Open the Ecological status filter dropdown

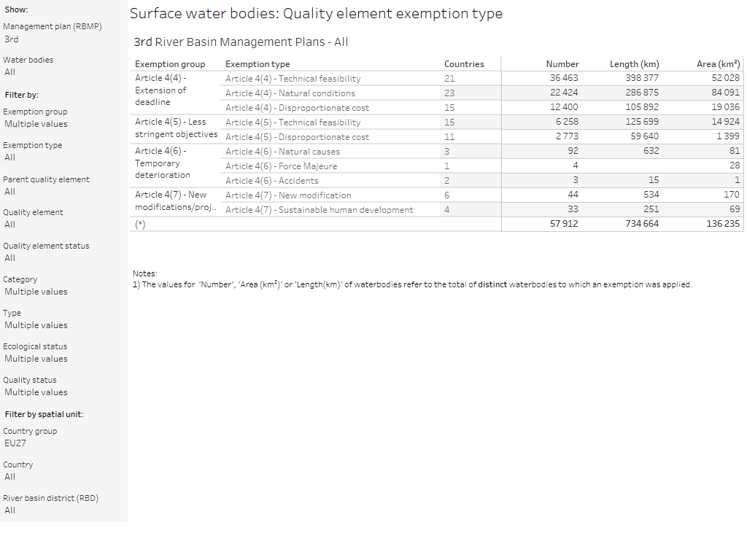[x=63, y=359]
